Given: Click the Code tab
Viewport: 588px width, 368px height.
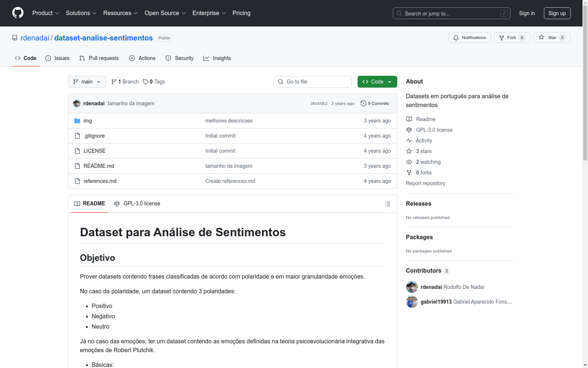Looking at the screenshot, I should tap(26, 58).
